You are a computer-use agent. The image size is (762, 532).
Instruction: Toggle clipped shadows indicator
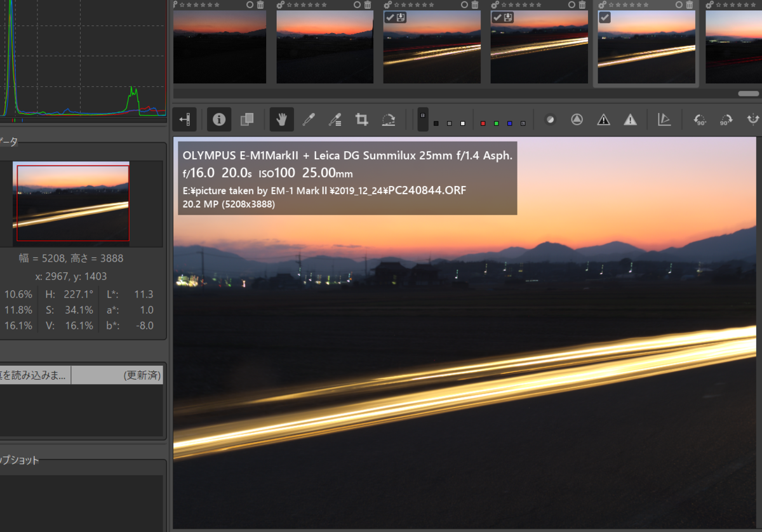[603, 119]
